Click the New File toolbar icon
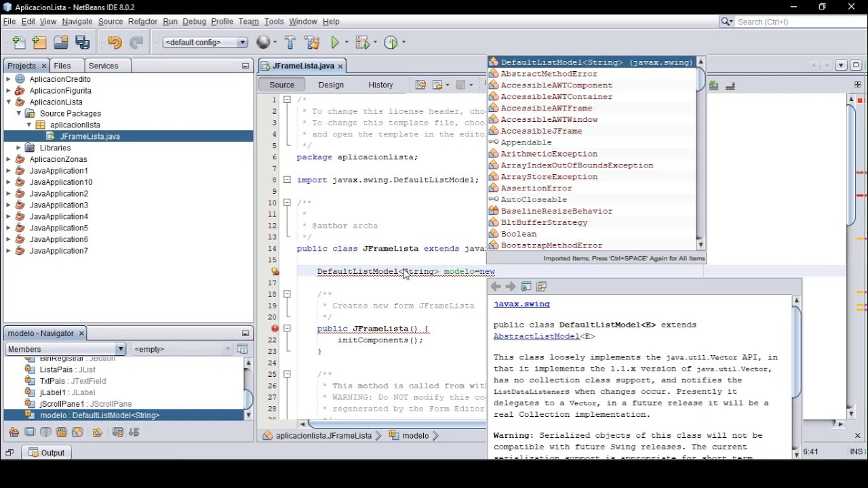This screenshot has width=868, height=488. (x=18, y=43)
